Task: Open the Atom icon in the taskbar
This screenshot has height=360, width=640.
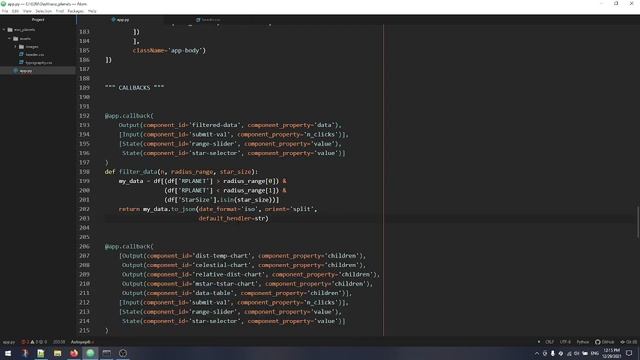Action: click(90, 353)
